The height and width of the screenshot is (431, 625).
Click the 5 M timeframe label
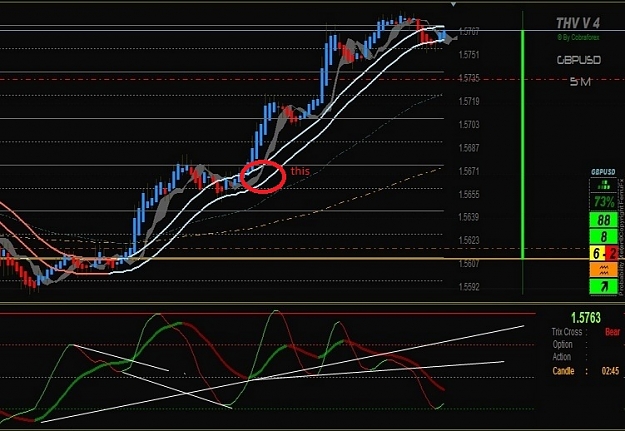click(x=580, y=82)
